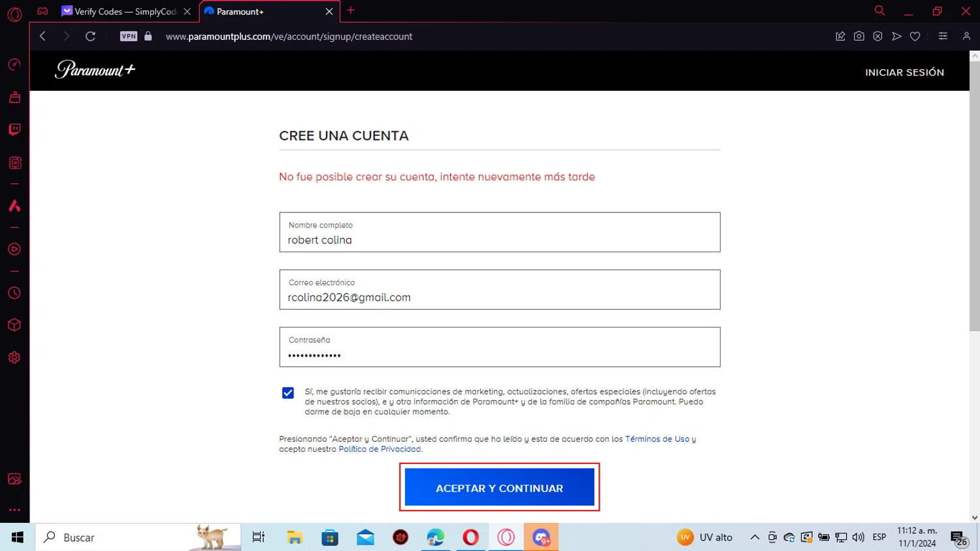Image resolution: width=980 pixels, height=551 pixels.
Task: Click the address bar URL
Action: [289, 37]
